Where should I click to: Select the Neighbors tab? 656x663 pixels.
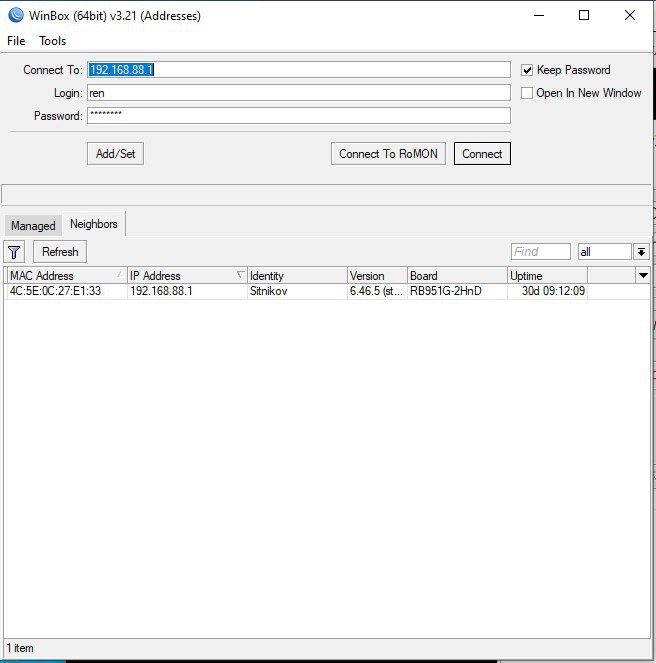93,224
